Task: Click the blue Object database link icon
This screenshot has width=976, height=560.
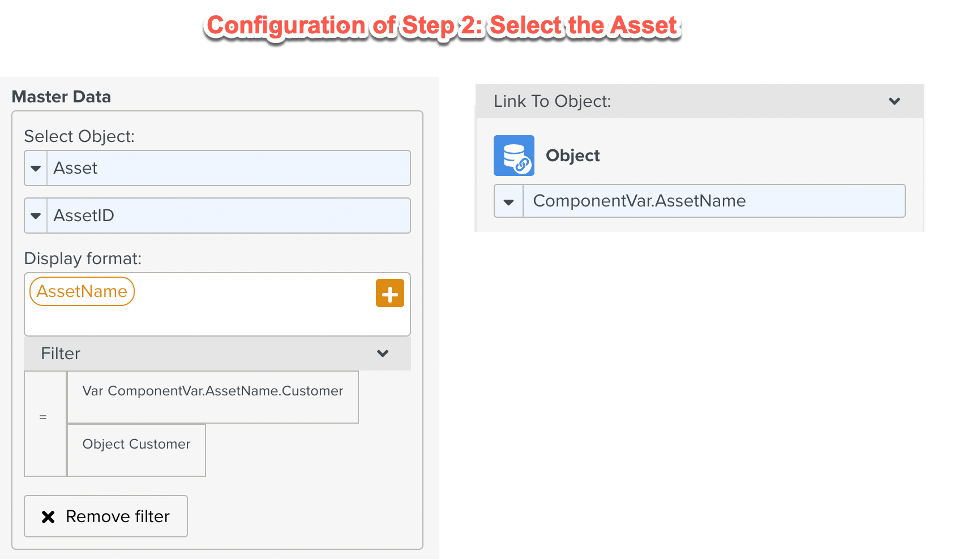Action: tap(513, 156)
